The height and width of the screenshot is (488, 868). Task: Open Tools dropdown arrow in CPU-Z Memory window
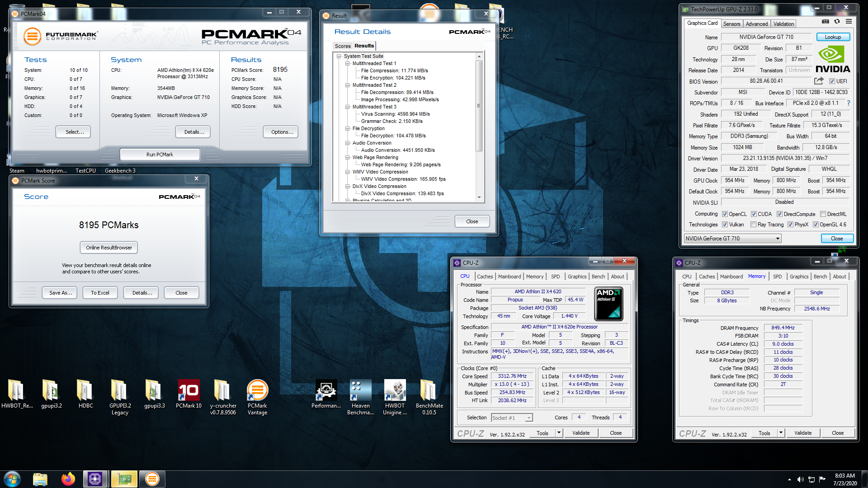click(781, 433)
